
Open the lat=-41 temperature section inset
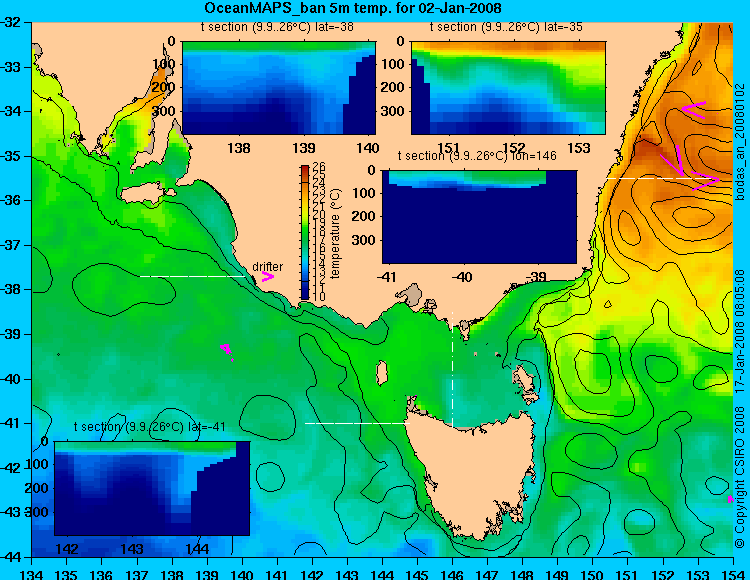tap(152, 488)
